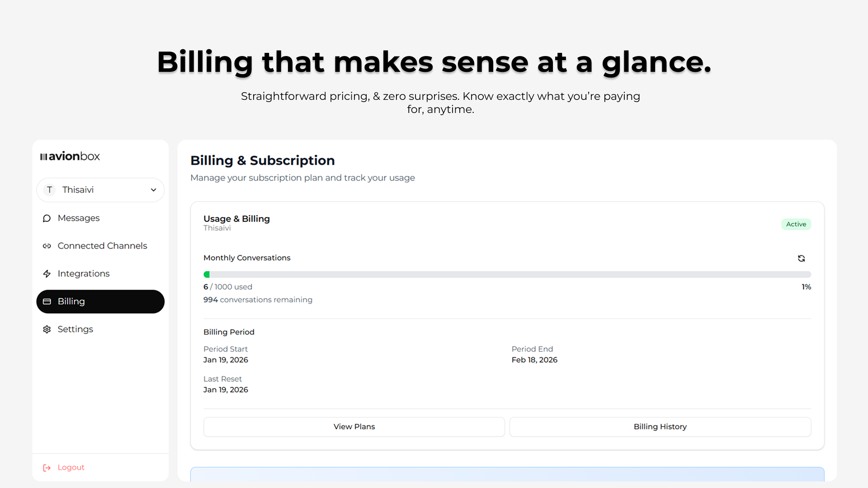
Task: Go to Connected Channels section
Action: coord(102,246)
